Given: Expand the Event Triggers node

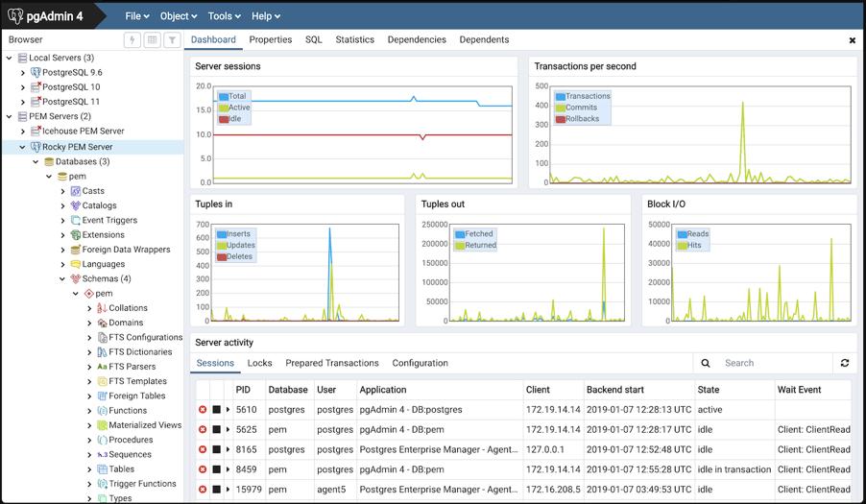Looking at the screenshot, I should [62, 220].
